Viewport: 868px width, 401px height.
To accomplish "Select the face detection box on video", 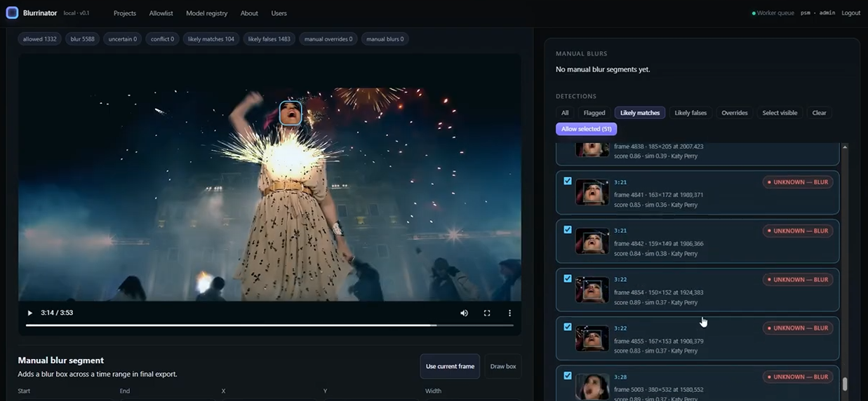I will point(291,113).
